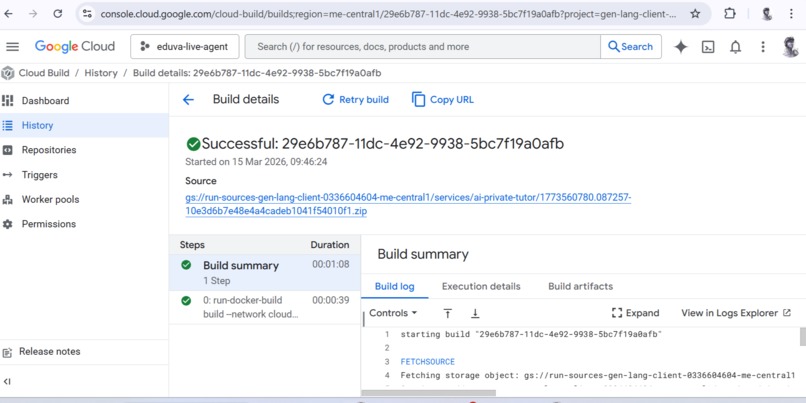Viewport: 806px width, 403px height.
Task: Click Dashboard sidebar icon
Action: [8, 101]
